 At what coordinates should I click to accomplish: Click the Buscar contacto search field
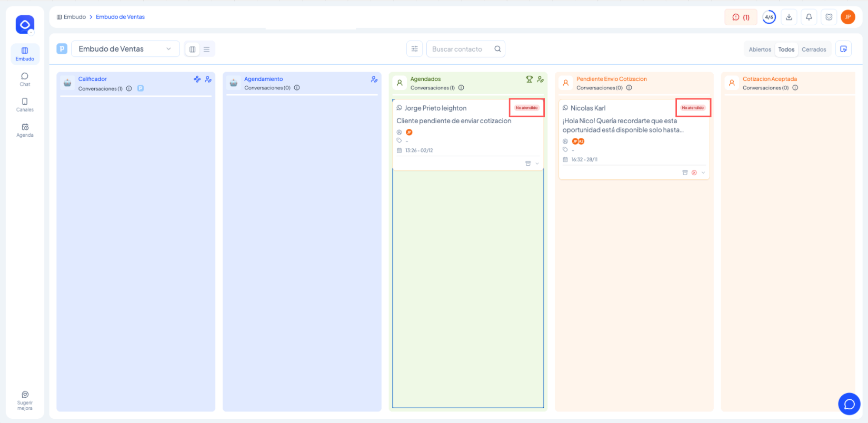pos(461,49)
